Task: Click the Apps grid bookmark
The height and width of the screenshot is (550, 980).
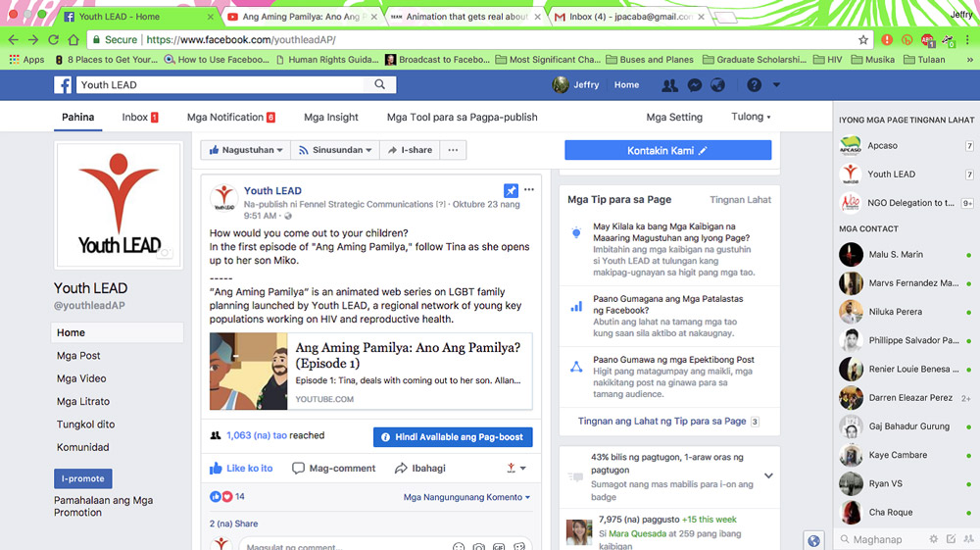Action: (x=26, y=60)
